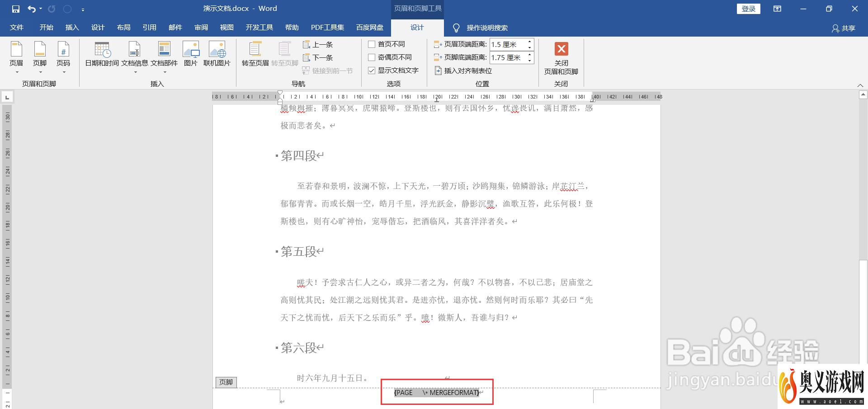Expand dropdown arrow under 页脚
Viewport: 868px width, 409px height.
click(x=40, y=72)
